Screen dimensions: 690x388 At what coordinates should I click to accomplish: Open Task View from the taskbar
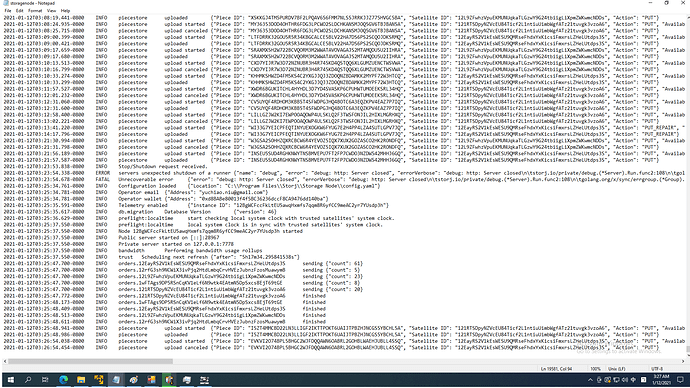[45, 380]
